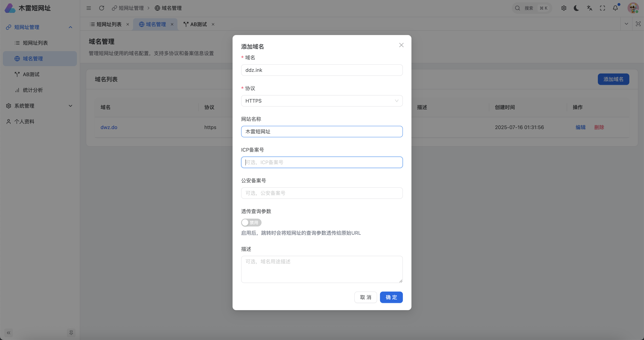
Task: Click the 确定 confirm button
Action: (x=391, y=297)
